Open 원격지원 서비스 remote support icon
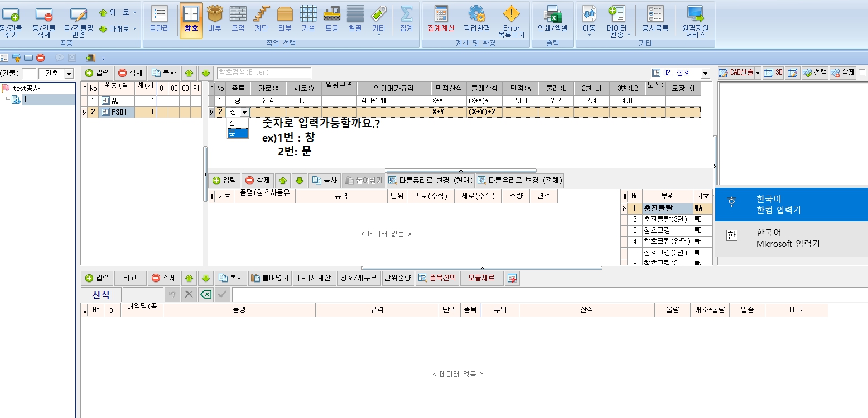This screenshot has width=868, height=418. (x=695, y=19)
